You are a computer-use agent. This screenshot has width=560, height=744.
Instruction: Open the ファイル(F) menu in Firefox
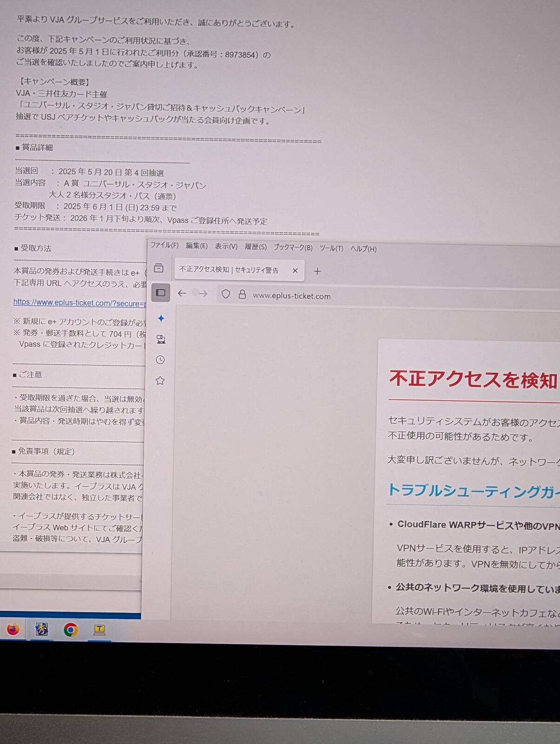pos(165,245)
